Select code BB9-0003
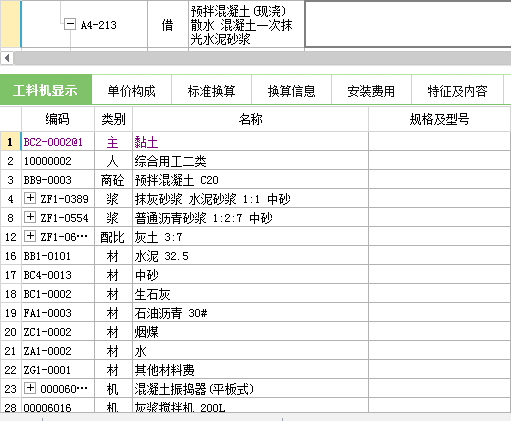Viewport: 511px width, 421px height. (58, 180)
